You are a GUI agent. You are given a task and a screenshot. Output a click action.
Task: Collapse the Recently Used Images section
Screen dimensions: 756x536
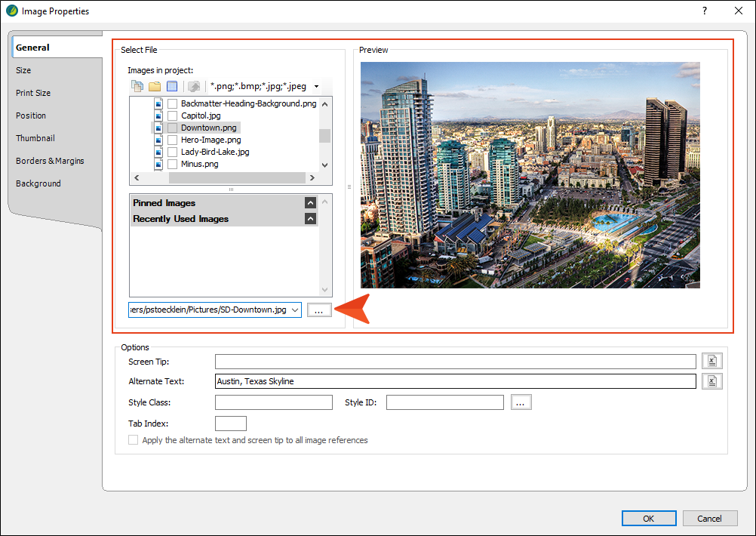(311, 219)
